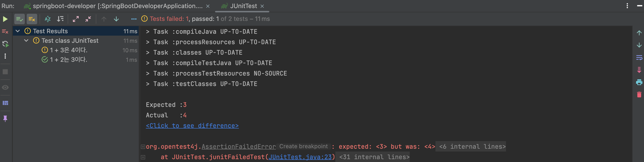Rerun failed tests icon
644x162 pixels.
5,44
